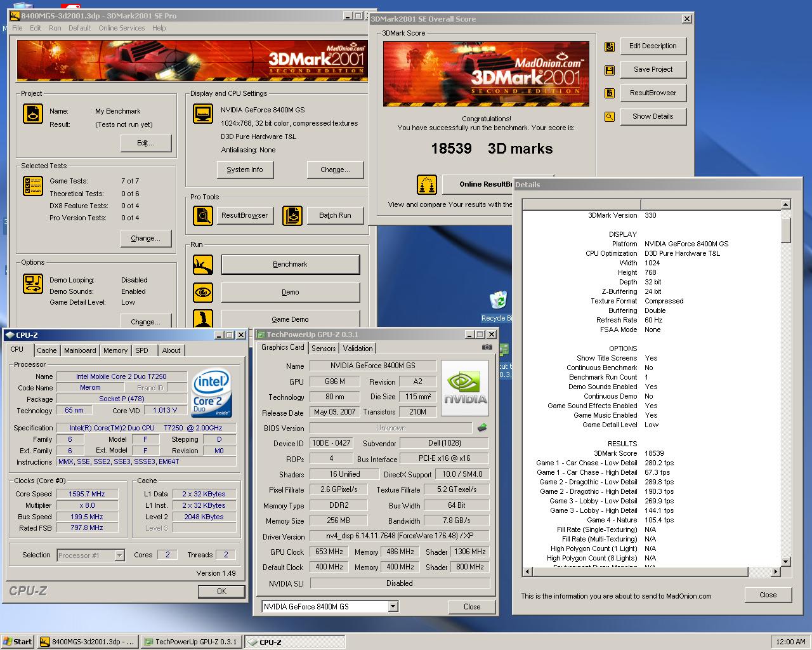Click the BIOS save chip icon in GPU-Z
The width and height of the screenshot is (812, 650).
point(482,428)
